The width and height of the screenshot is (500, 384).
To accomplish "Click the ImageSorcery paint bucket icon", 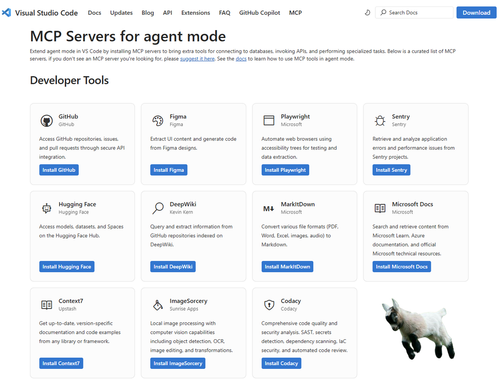I will coord(158,305).
